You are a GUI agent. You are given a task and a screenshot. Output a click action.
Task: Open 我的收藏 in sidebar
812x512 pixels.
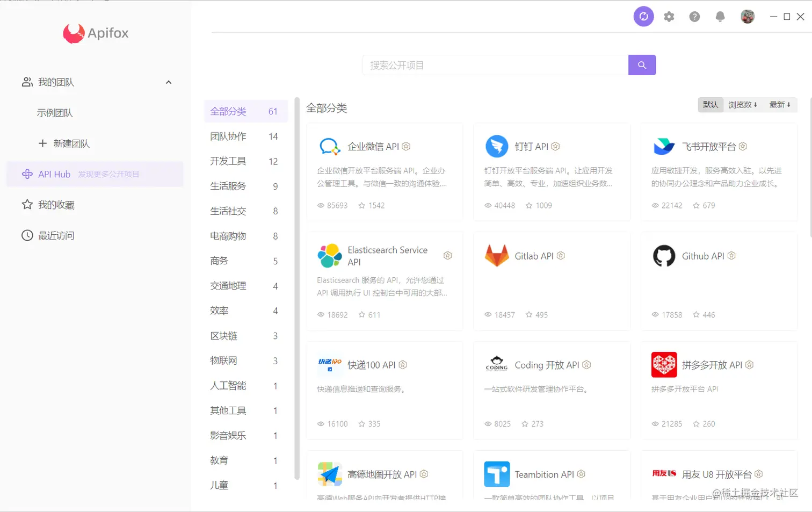pos(95,205)
